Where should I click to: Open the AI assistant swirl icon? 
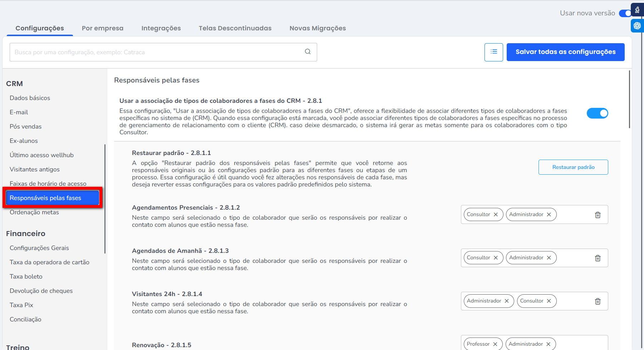(637, 26)
